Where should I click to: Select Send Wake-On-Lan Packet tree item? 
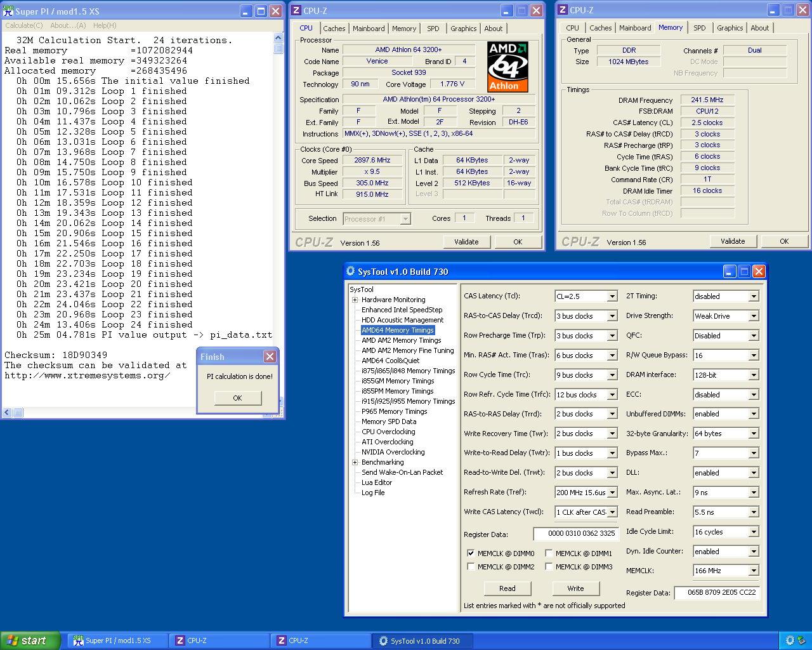click(402, 472)
